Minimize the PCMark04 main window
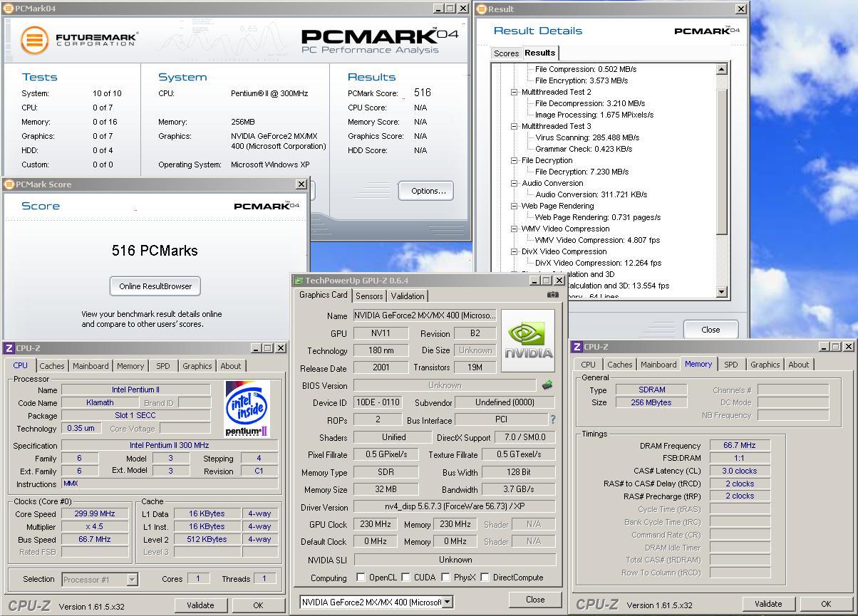Screen dimensions: 858x616 (x=438, y=9)
